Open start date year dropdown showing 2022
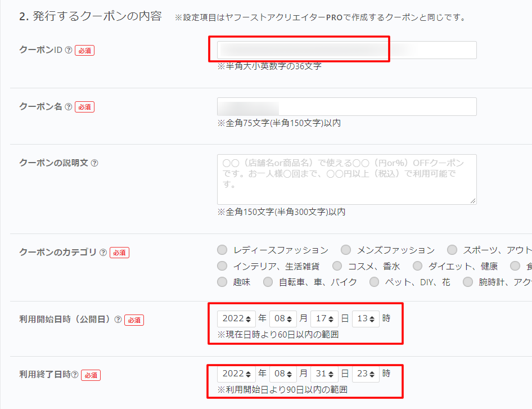The image size is (532, 409). coord(236,318)
